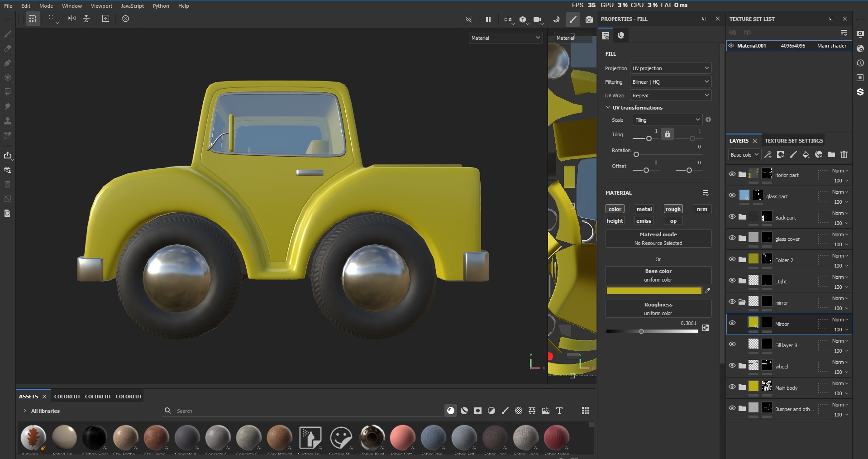Collapse the UV transformations section

(608, 108)
